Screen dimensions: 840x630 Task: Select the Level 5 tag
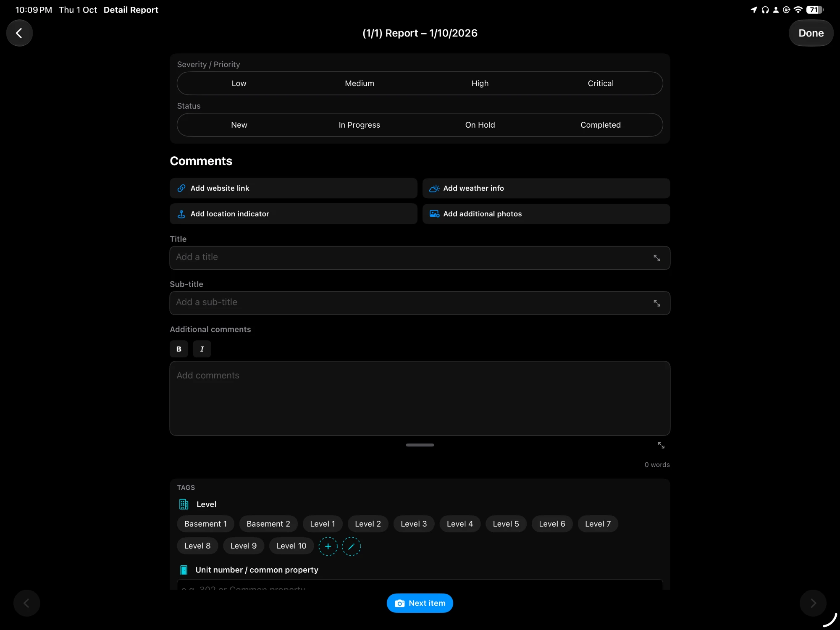tap(506, 524)
